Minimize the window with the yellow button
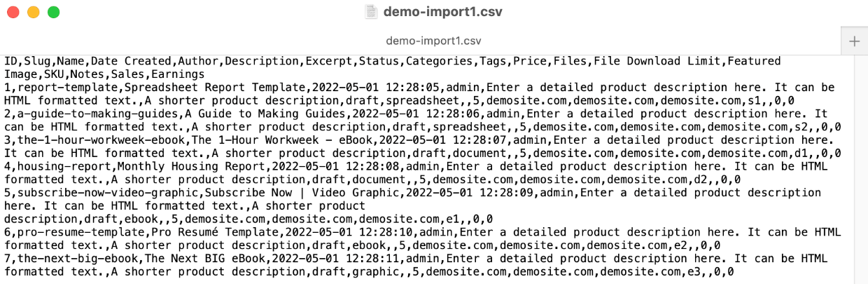The image size is (868, 284). coord(33,13)
